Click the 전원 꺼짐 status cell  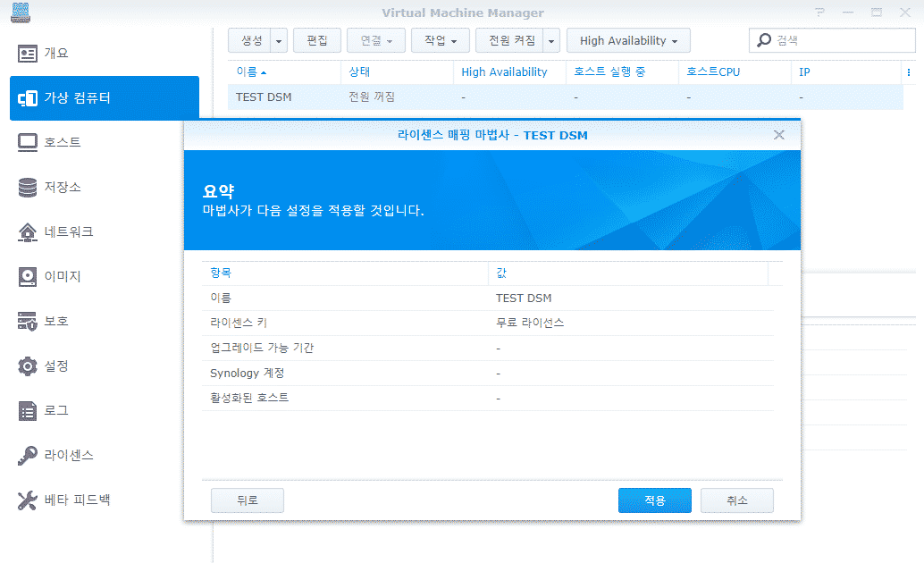372,97
